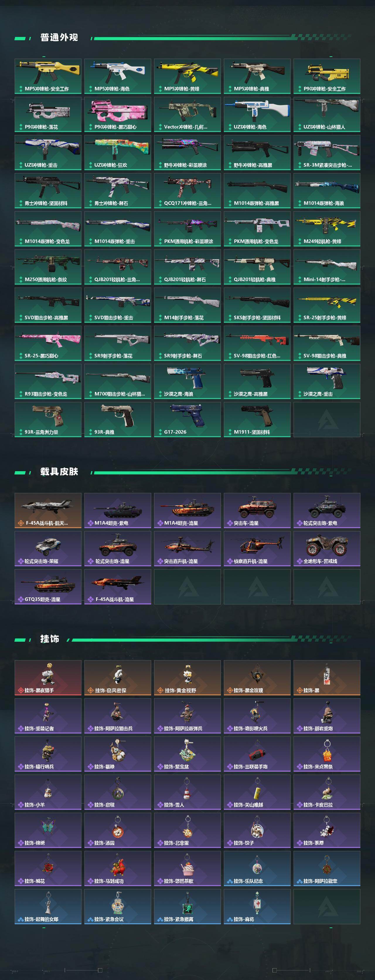375x980 pixels.
Task: Open the P90冲锋枪-黑巧甜心 pink gun skin
Action: pos(118,114)
